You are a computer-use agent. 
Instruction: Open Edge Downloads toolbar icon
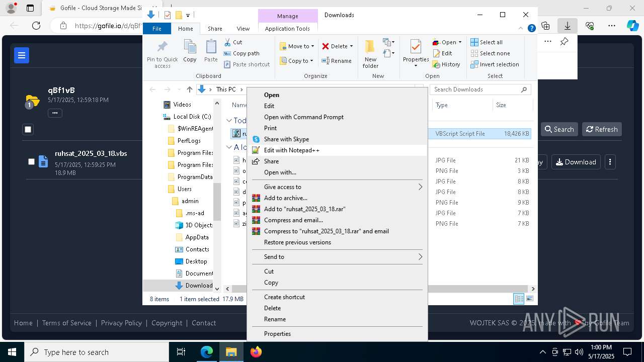click(x=568, y=26)
